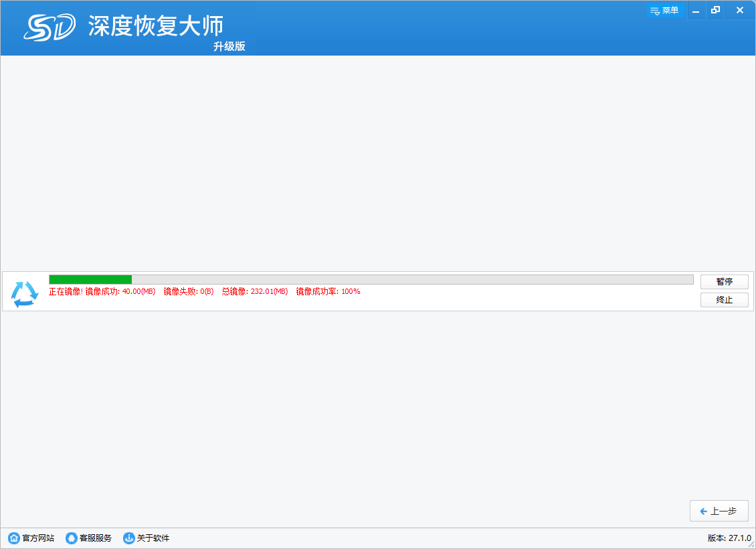Viewport: 756px width, 549px height.
Task: Open 关于软件 about info
Action: click(x=147, y=538)
